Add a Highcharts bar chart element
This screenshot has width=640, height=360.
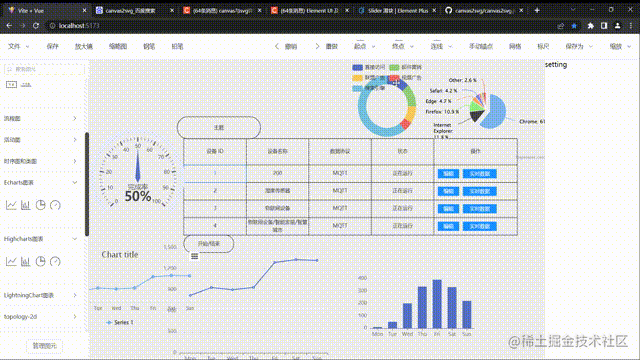(x=26, y=261)
